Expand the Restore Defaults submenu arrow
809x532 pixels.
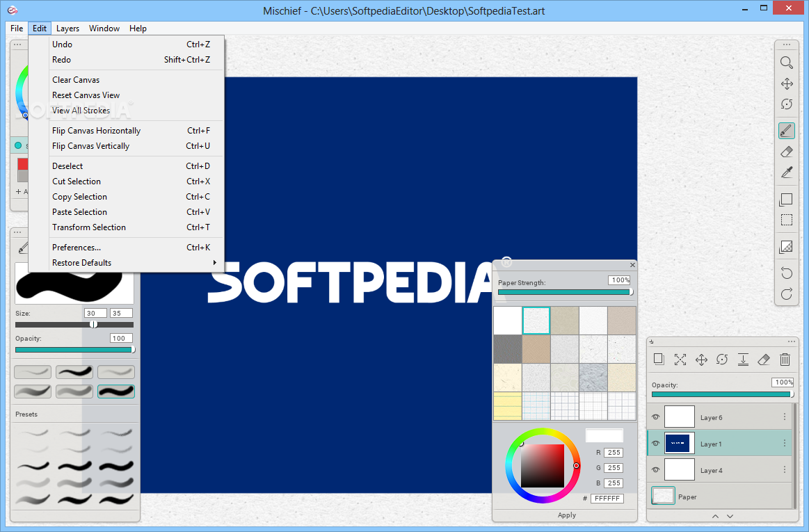(215, 263)
